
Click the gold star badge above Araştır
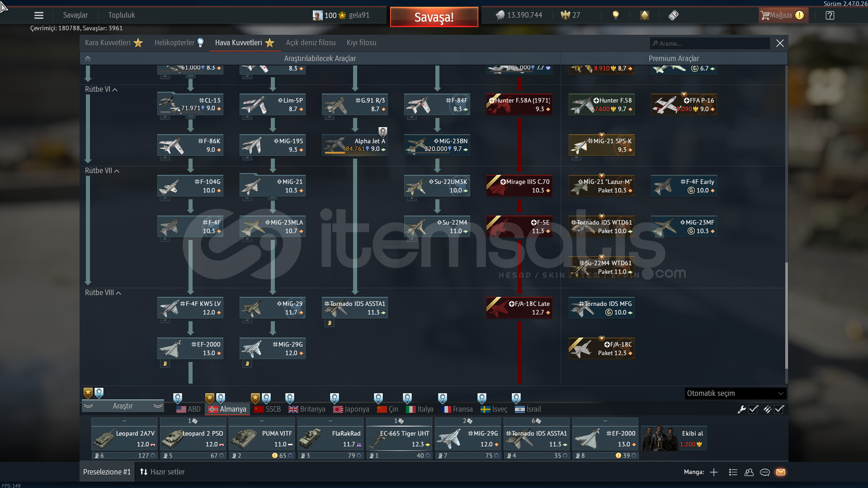click(x=88, y=393)
